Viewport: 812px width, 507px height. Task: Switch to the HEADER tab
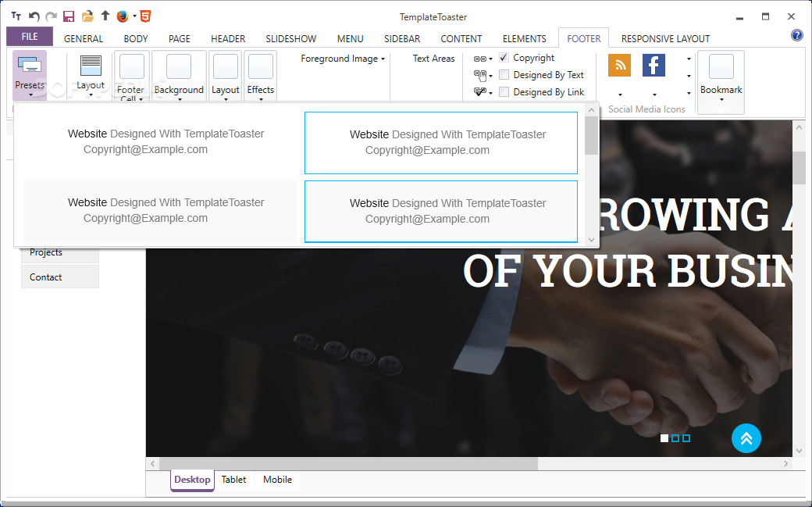(228, 39)
